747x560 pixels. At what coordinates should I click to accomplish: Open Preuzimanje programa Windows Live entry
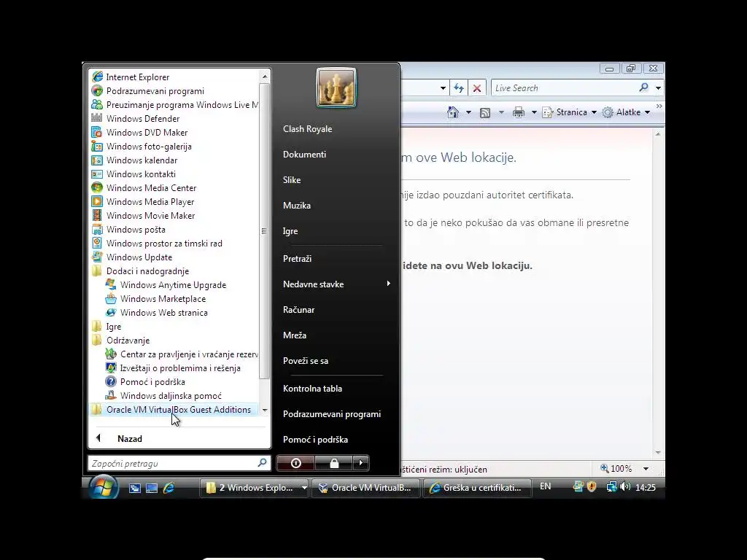coord(174,105)
